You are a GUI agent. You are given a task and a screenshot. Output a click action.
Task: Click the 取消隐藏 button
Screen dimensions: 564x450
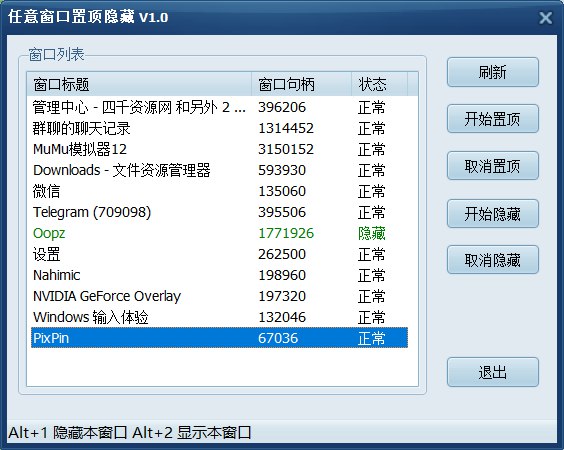pos(492,260)
